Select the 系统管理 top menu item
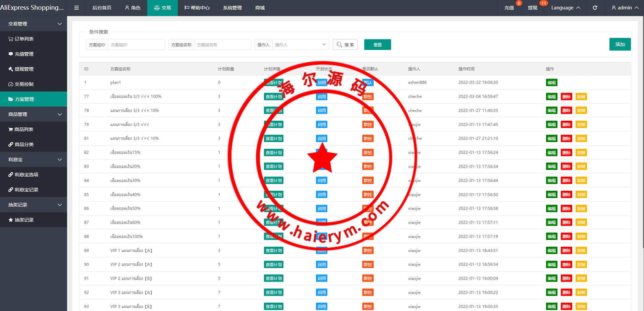644x311 pixels. (x=232, y=8)
